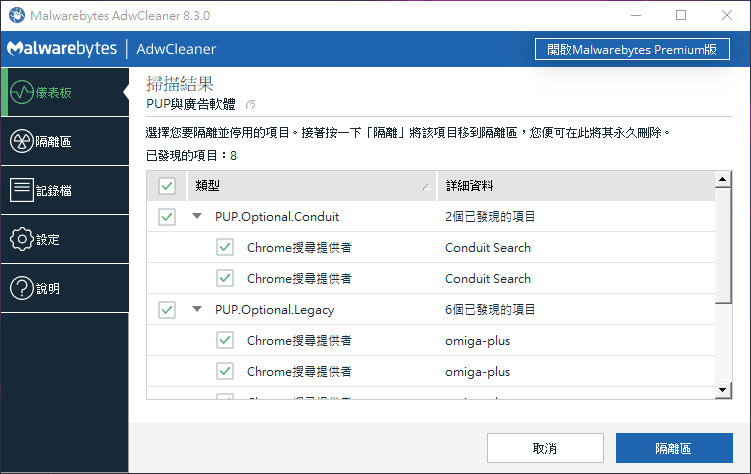
Task: Click the 已發現的項目：8 count text
Action: [191, 156]
